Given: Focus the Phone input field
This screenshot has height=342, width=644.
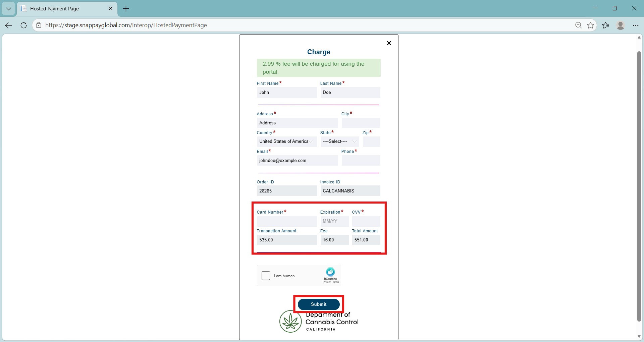Looking at the screenshot, I should coord(361,161).
